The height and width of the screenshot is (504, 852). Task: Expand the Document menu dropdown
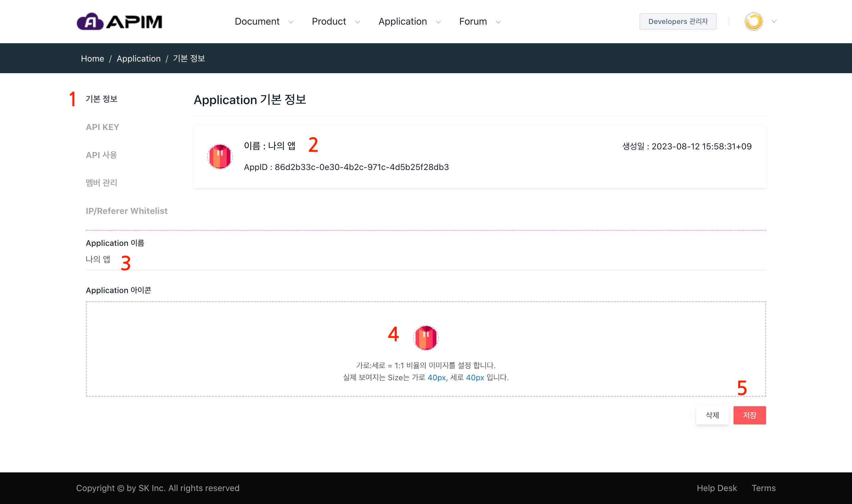click(x=264, y=21)
